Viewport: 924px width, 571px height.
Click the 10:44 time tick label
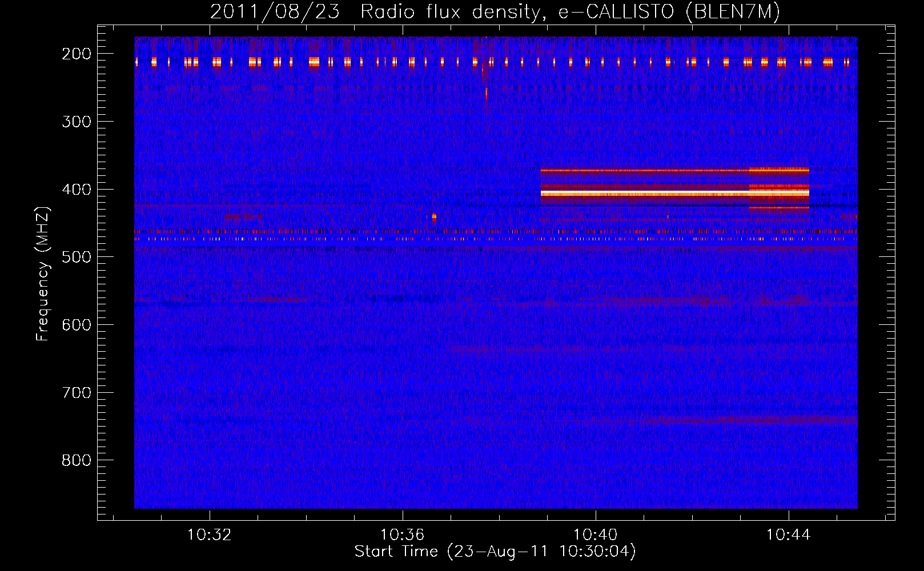[789, 535]
